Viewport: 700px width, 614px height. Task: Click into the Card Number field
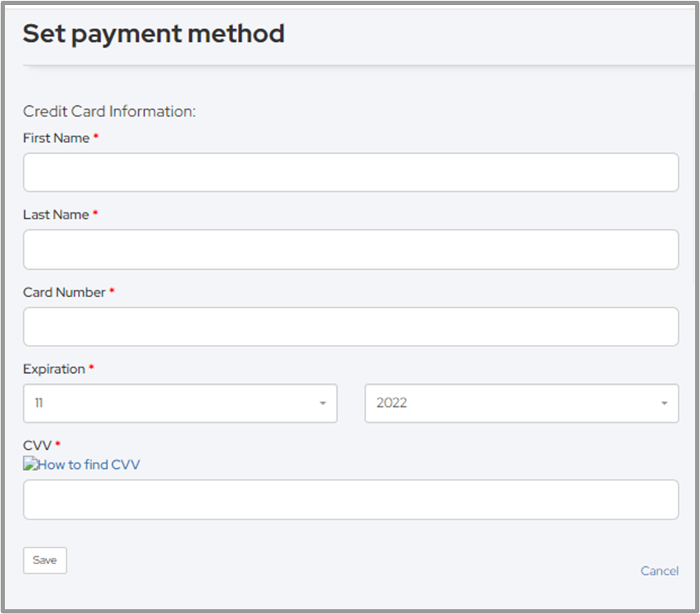coord(351,327)
